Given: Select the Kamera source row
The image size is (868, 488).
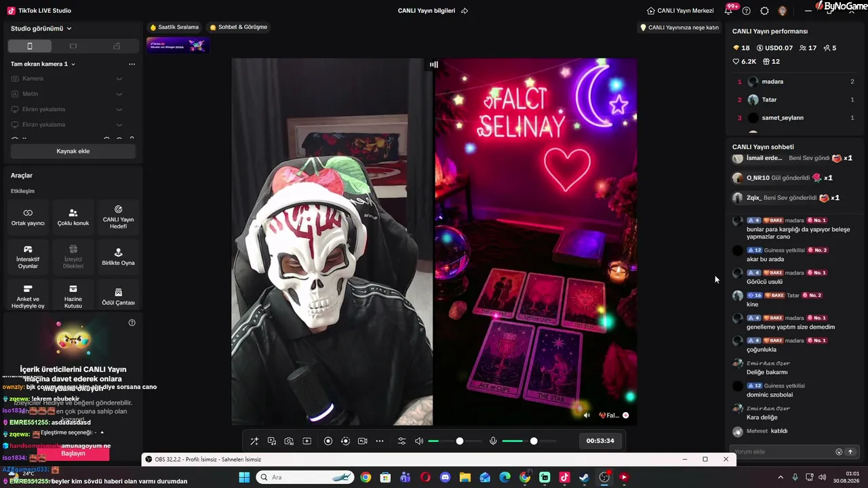Looking at the screenshot, I should [73, 79].
